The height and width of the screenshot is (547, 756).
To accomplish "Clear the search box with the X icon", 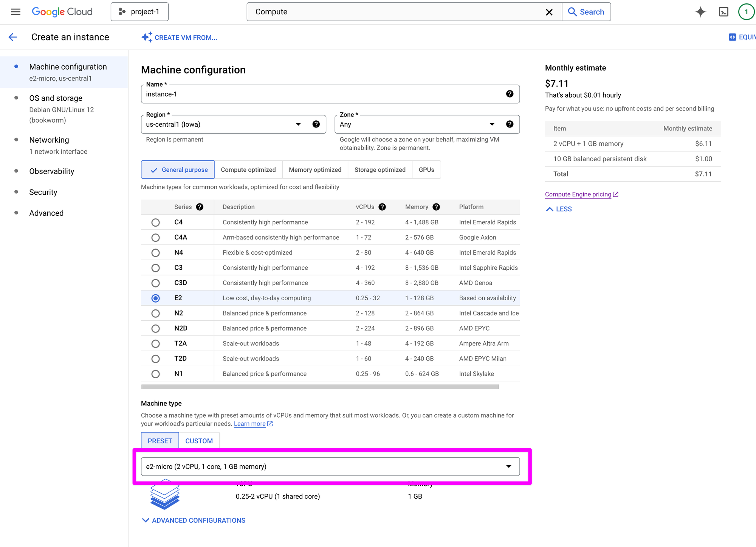I will (549, 12).
